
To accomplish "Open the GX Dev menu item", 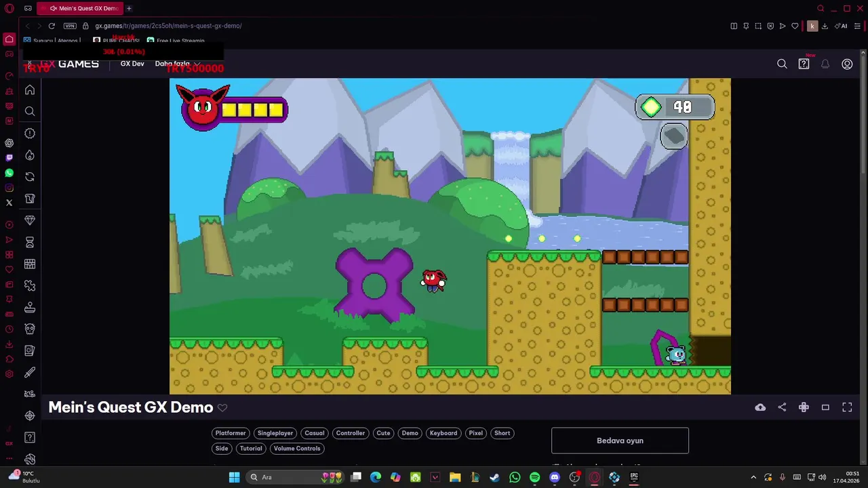I will click(132, 64).
